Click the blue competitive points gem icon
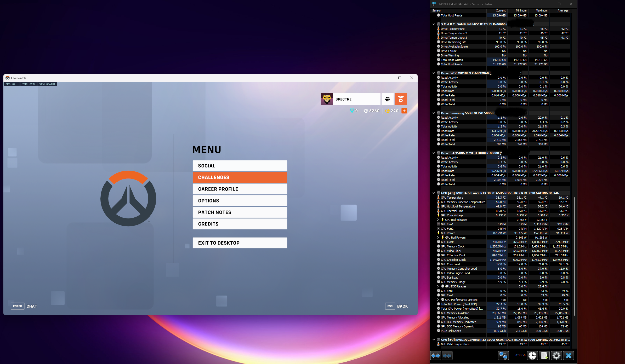 tap(352, 111)
